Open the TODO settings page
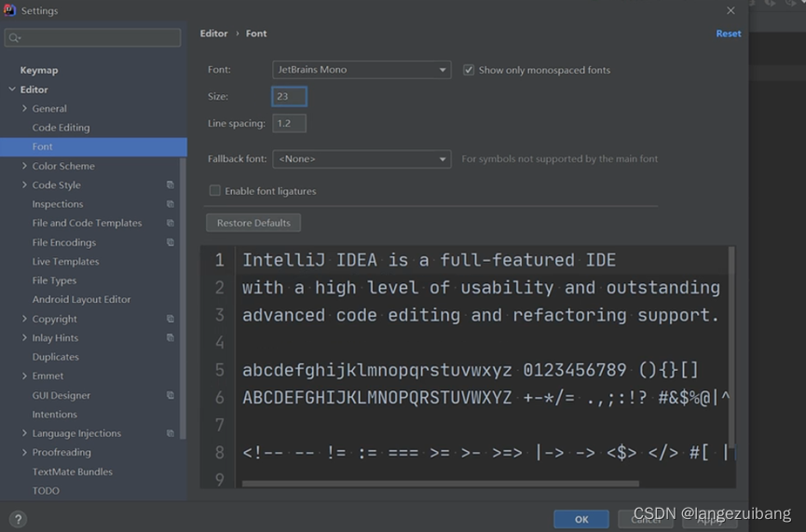This screenshot has width=806, height=532. pos(46,491)
